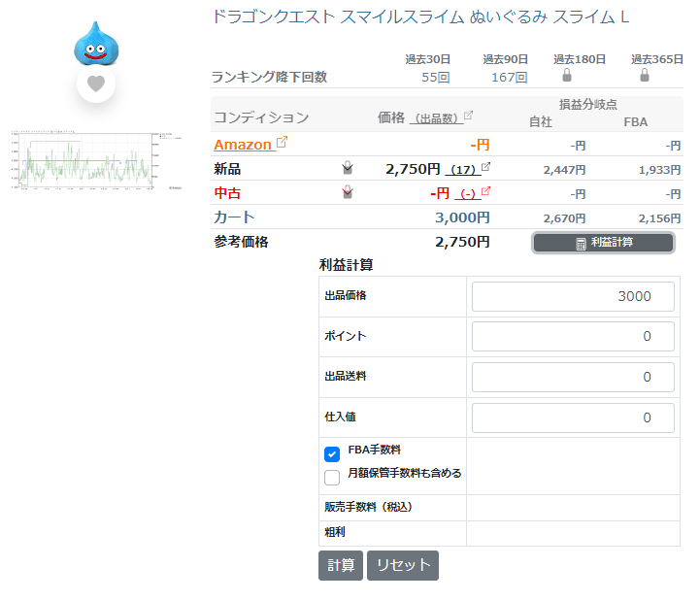Screen dimensions: 700x601
Task: Open the product title link ドラゴンクエスト スマイルスライム
Action: click(420, 17)
